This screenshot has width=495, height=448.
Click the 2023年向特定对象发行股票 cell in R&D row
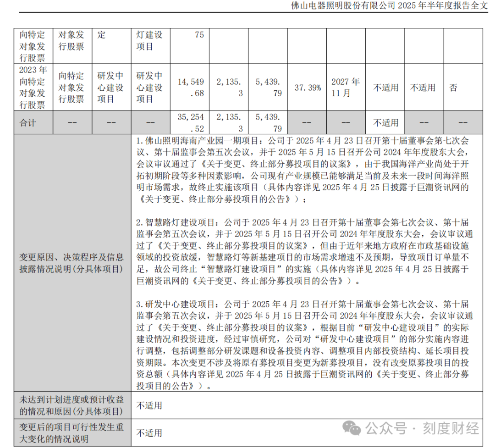pyautogui.click(x=33, y=87)
